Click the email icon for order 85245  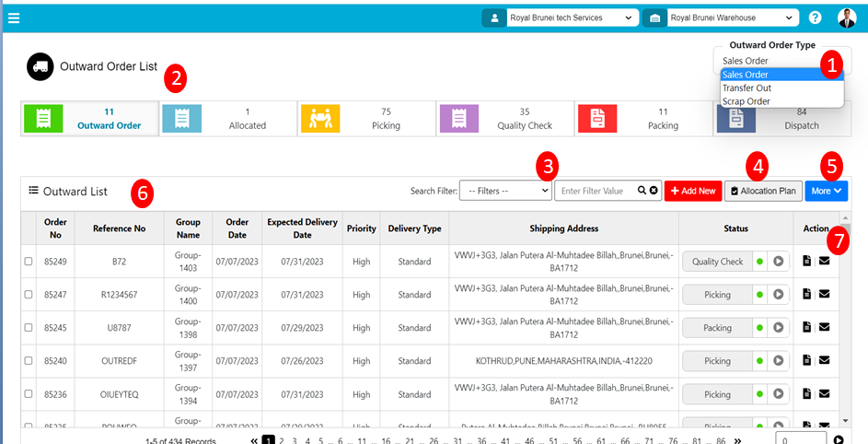tap(824, 327)
